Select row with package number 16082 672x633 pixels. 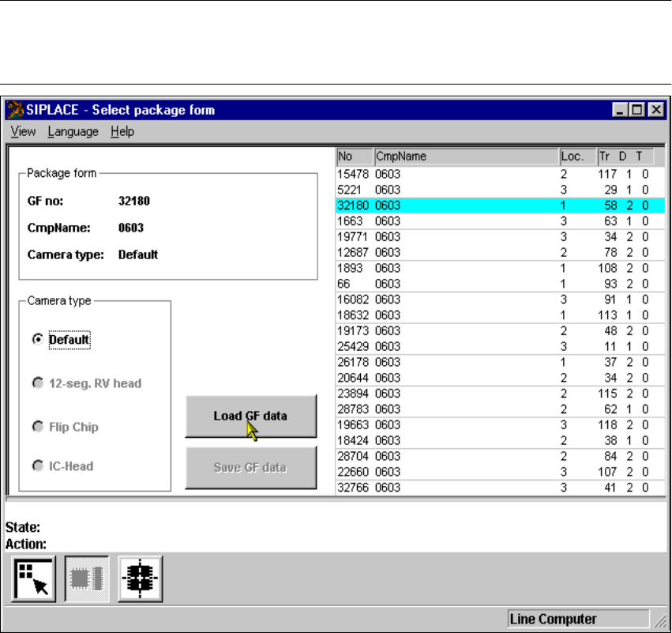(500, 300)
